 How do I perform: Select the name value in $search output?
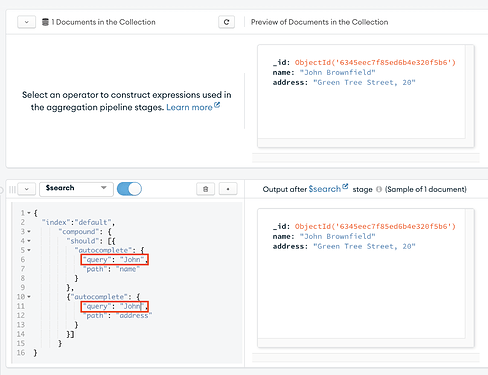coord(337,236)
